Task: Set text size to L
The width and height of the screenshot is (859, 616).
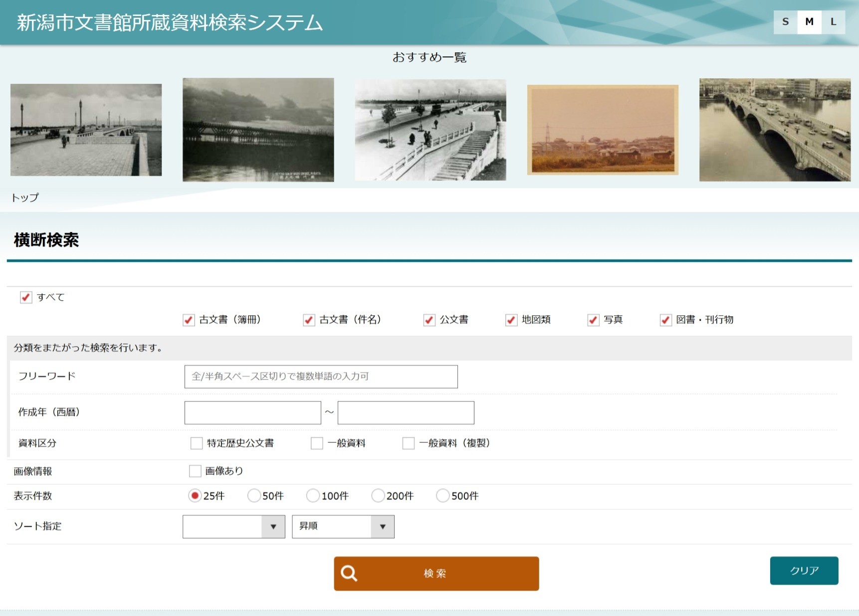Action: [833, 22]
